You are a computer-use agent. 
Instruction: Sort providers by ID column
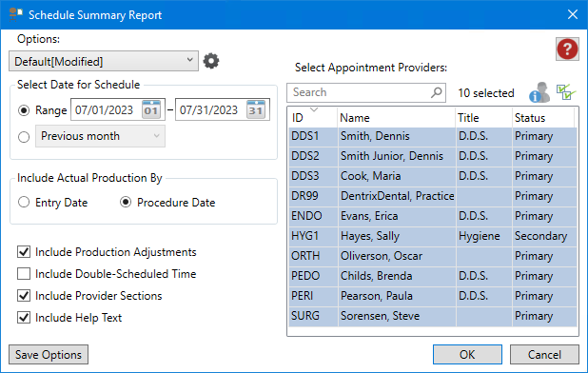tap(313, 118)
